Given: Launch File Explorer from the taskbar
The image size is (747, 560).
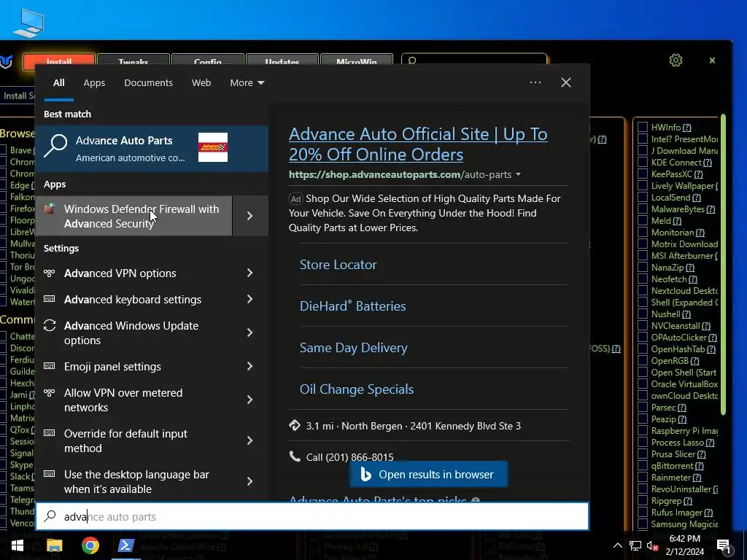Looking at the screenshot, I should [x=54, y=545].
